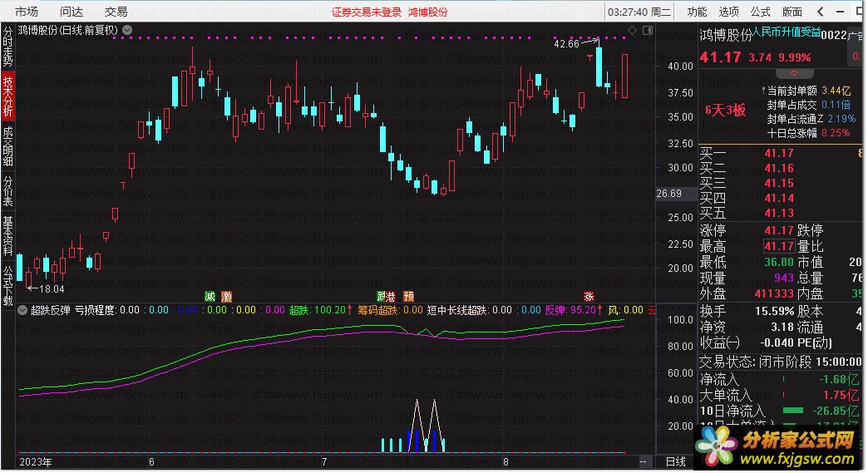
Task: Open the 版面 layout menu
Action: point(792,12)
